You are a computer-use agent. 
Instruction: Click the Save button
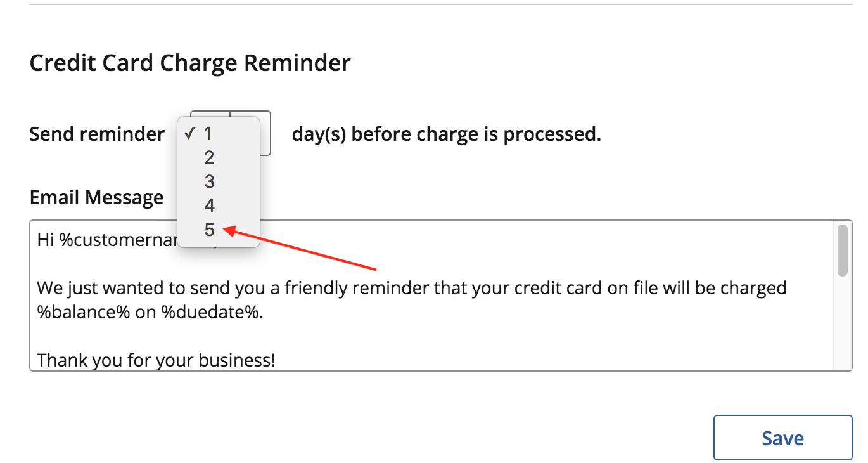point(782,438)
